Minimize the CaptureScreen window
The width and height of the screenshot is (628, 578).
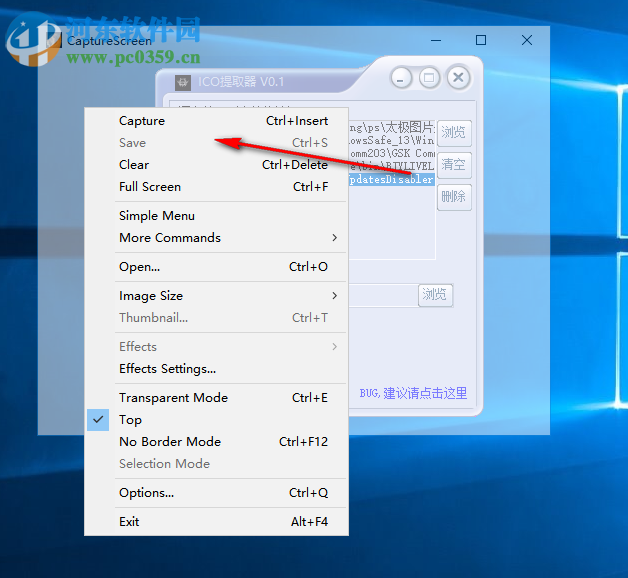point(436,40)
